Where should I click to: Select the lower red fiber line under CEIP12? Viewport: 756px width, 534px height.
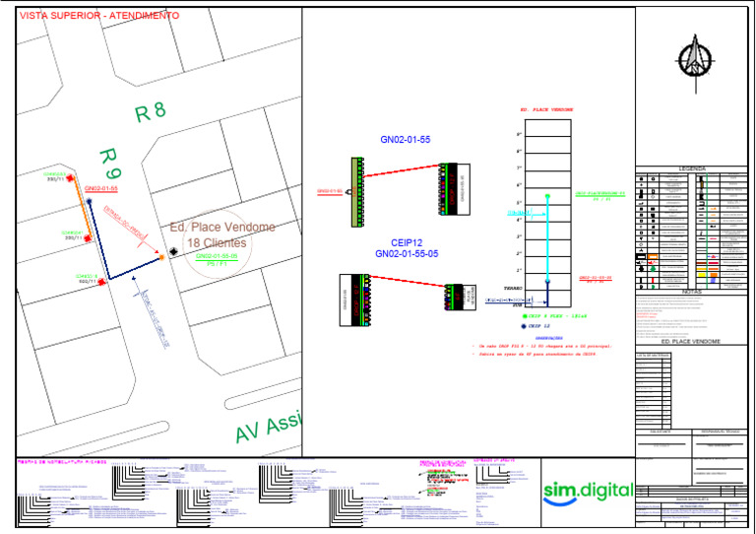click(409, 281)
